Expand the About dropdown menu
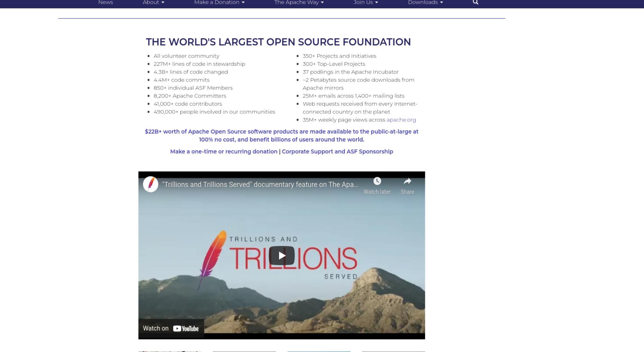Image resolution: width=644 pixels, height=352 pixels. 154,2
